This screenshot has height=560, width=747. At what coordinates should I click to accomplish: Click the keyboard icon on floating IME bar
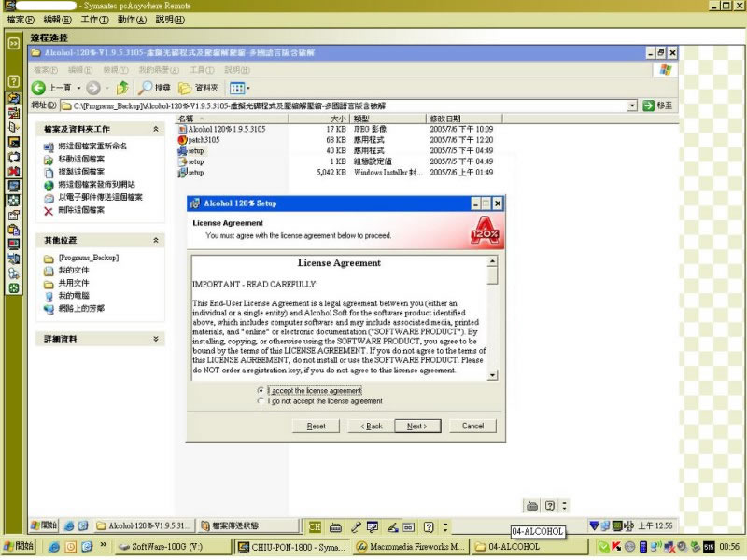point(532,506)
